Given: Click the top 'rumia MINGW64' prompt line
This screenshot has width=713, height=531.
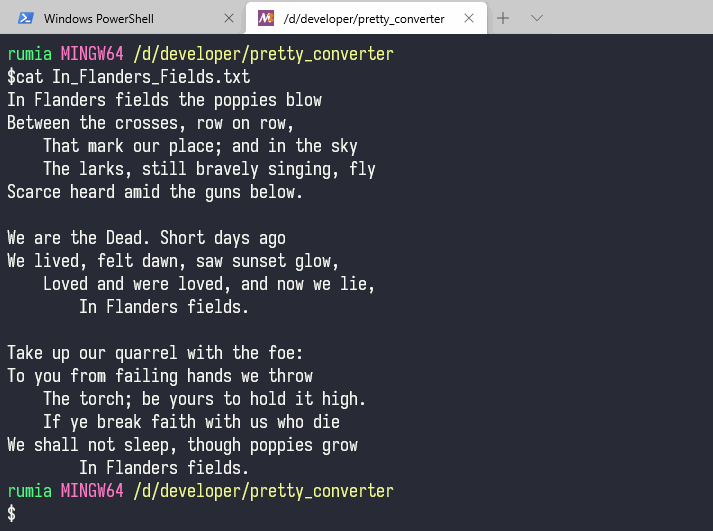Looking at the screenshot, I should [x=201, y=54].
